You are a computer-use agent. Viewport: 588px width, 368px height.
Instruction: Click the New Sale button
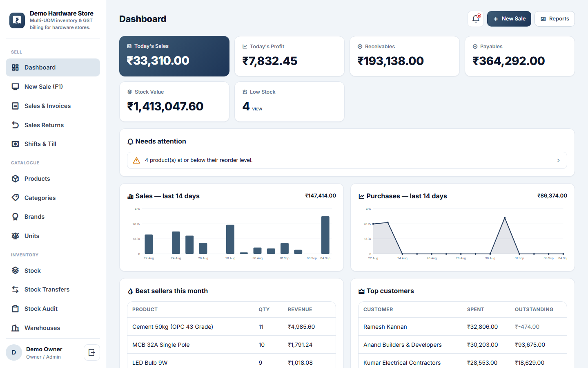(509, 19)
